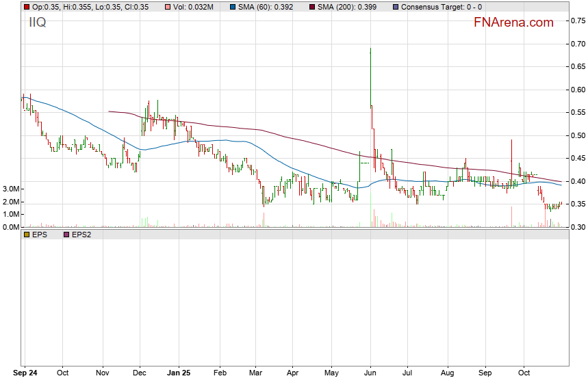This screenshot has height=387, width=588.
Task: Select the Jan 25 date axis label
Action: click(x=179, y=374)
